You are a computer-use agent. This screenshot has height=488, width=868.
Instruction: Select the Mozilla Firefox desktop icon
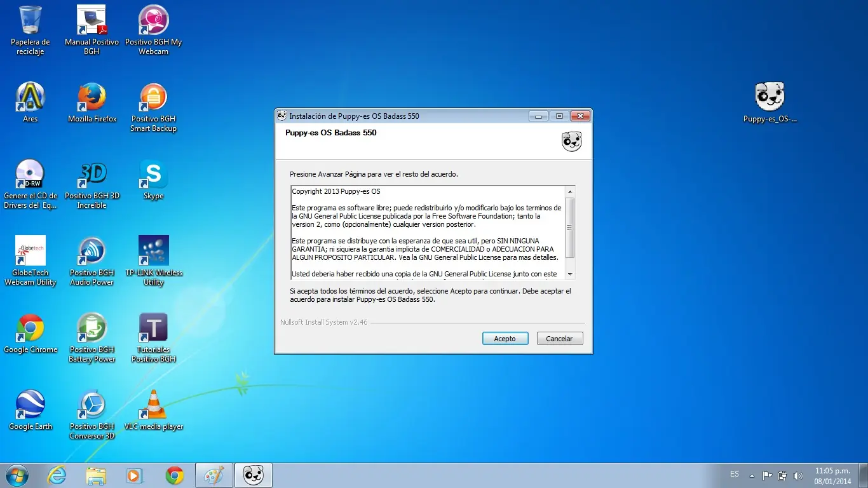pyautogui.click(x=92, y=102)
